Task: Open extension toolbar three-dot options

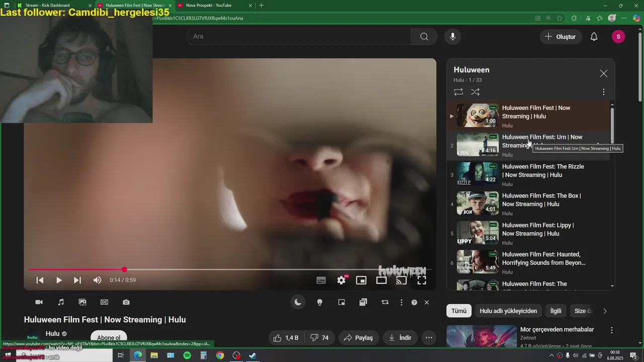Action: pyautogui.click(x=401, y=302)
